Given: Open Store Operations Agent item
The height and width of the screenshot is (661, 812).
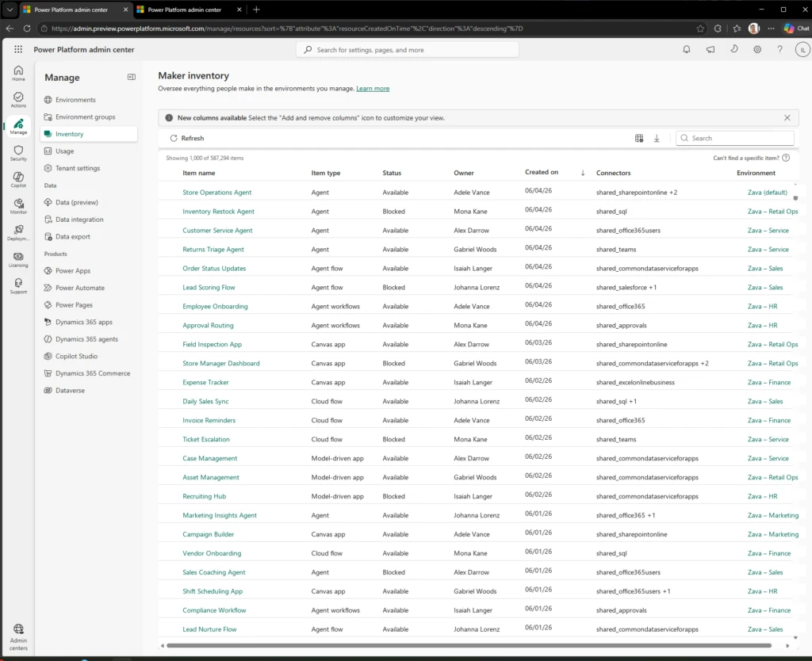Looking at the screenshot, I should click(217, 193).
